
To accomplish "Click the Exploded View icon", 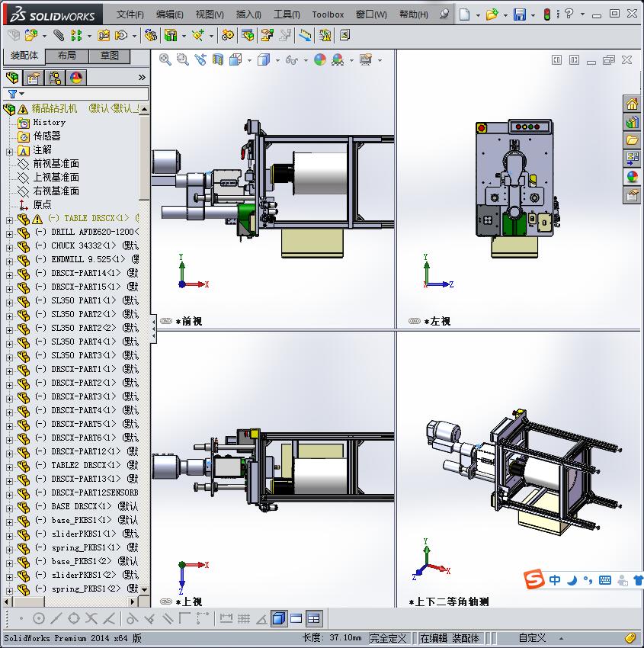I will [x=268, y=36].
